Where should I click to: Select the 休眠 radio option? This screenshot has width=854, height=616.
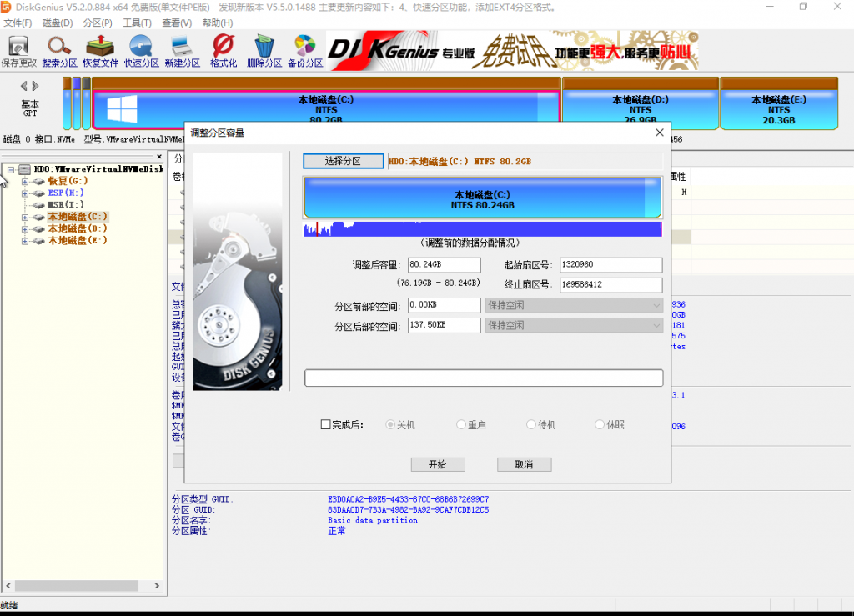coord(600,425)
